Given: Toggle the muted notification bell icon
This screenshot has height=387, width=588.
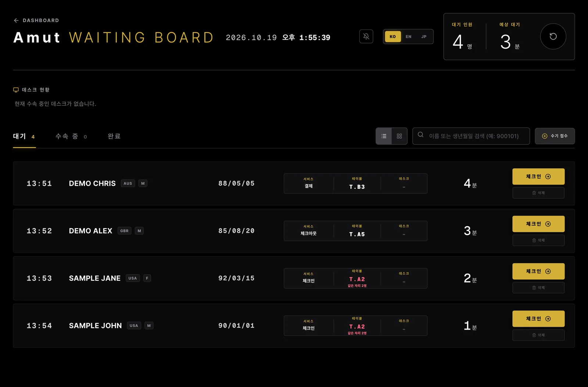Looking at the screenshot, I should 366,36.
